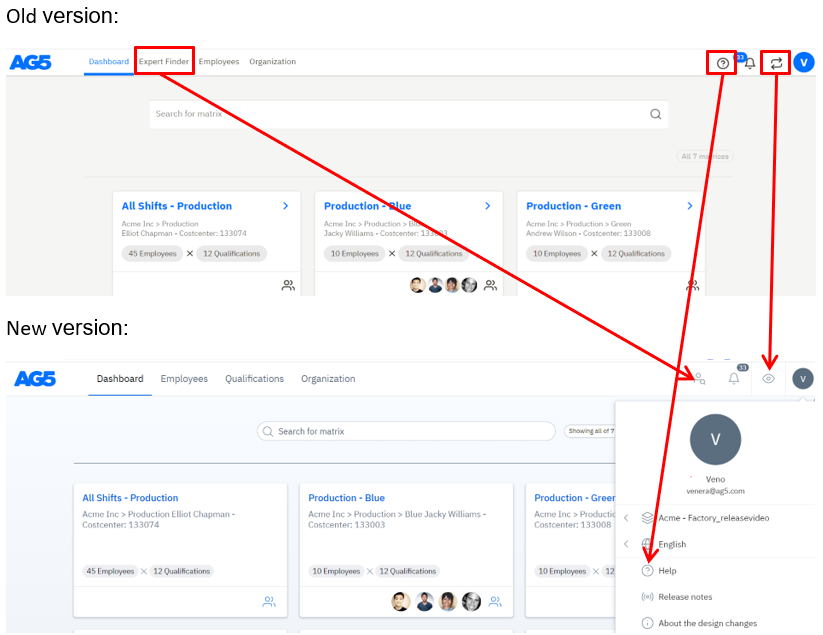Click the AG5 logo in the new version
The image size is (823, 635).
click(35, 379)
